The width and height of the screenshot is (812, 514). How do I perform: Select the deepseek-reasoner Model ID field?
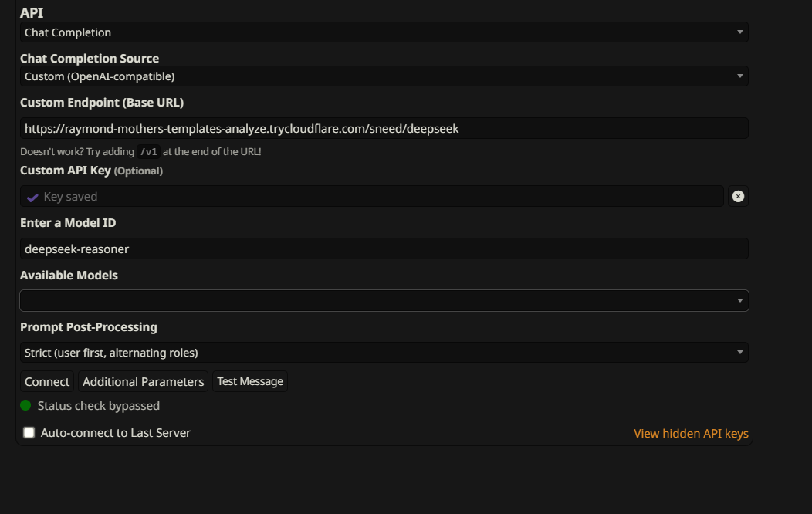point(384,249)
